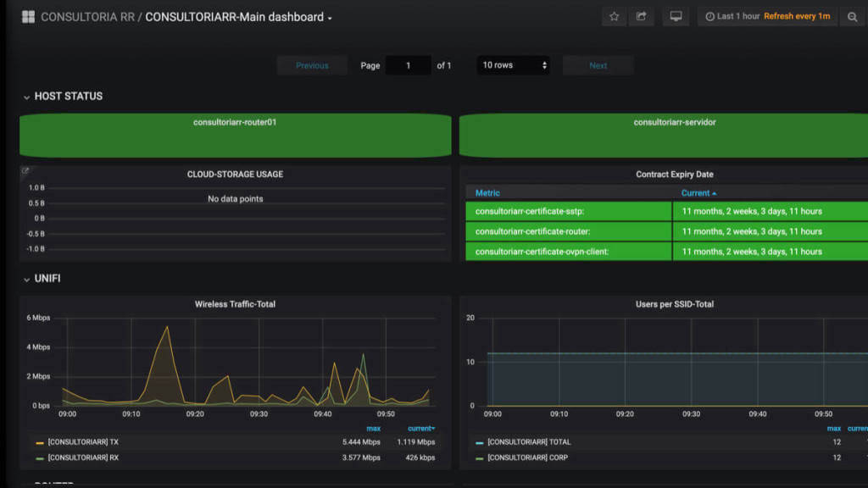868x488 pixels.
Task: Open the share dashboard icon
Action: 641,17
